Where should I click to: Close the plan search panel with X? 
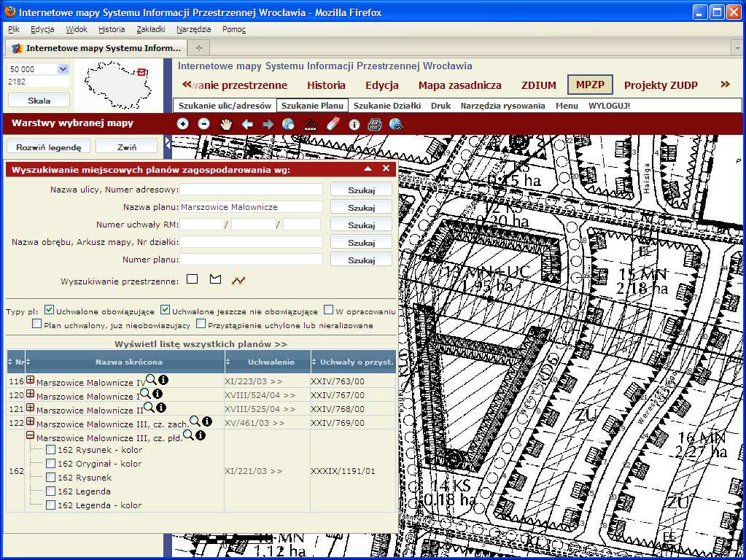coord(386,168)
